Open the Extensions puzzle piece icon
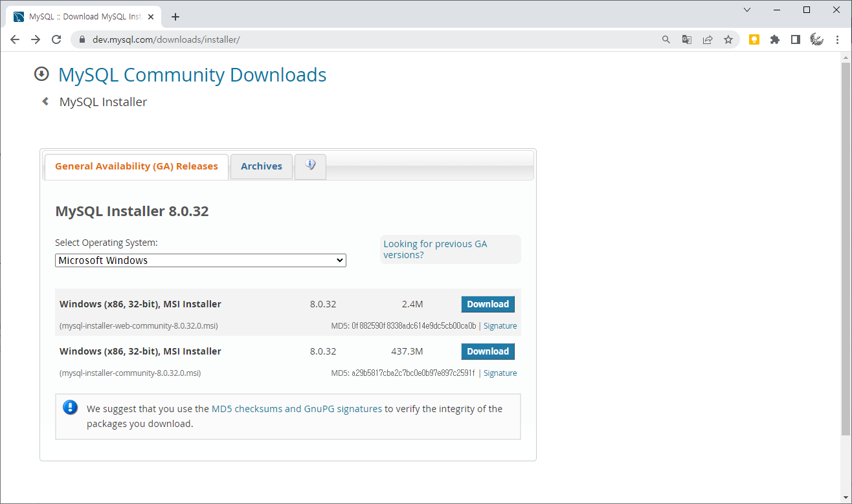 (775, 39)
